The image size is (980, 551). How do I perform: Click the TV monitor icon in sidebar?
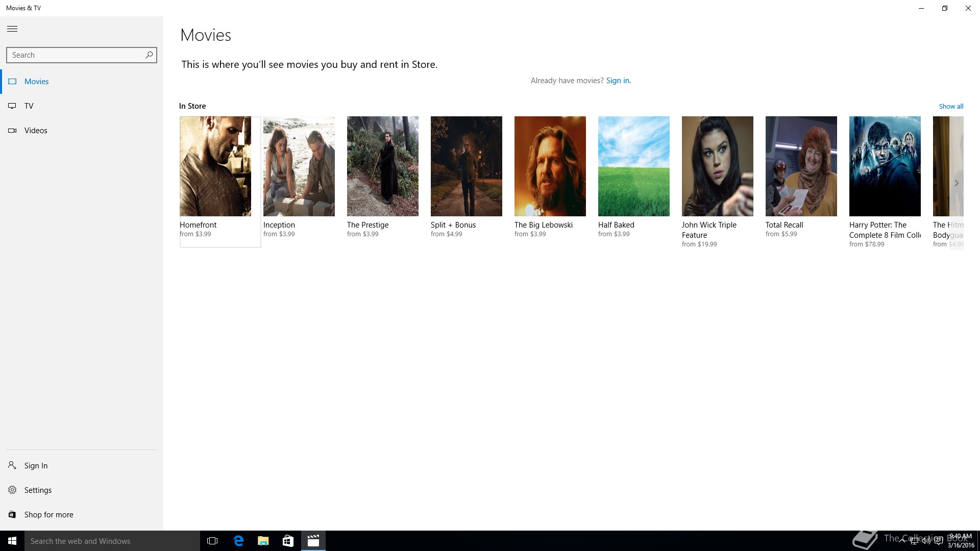tap(12, 106)
